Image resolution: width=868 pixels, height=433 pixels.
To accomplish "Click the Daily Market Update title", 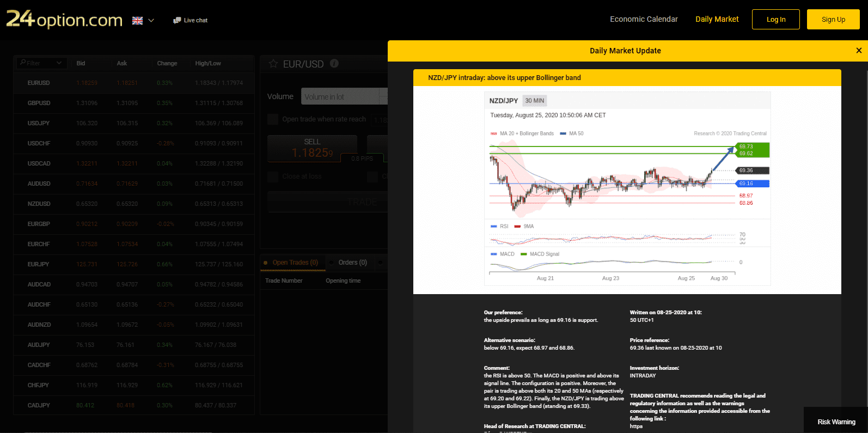I will (625, 51).
